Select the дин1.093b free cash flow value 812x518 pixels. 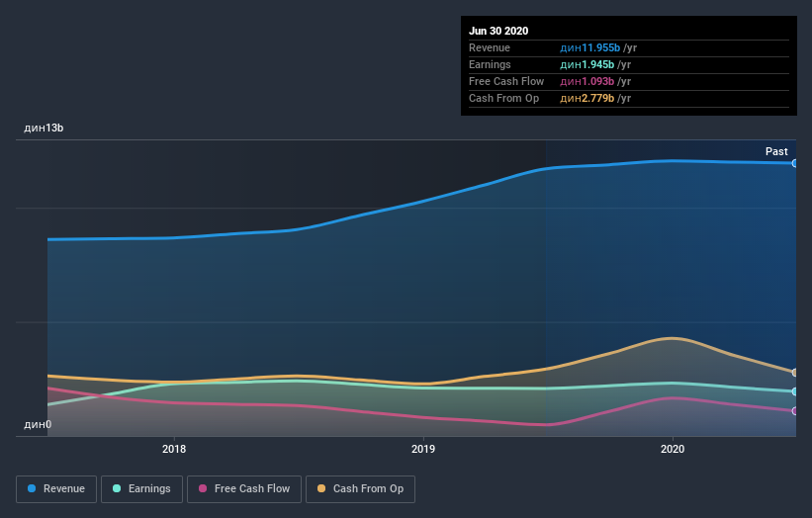tap(586, 81)
